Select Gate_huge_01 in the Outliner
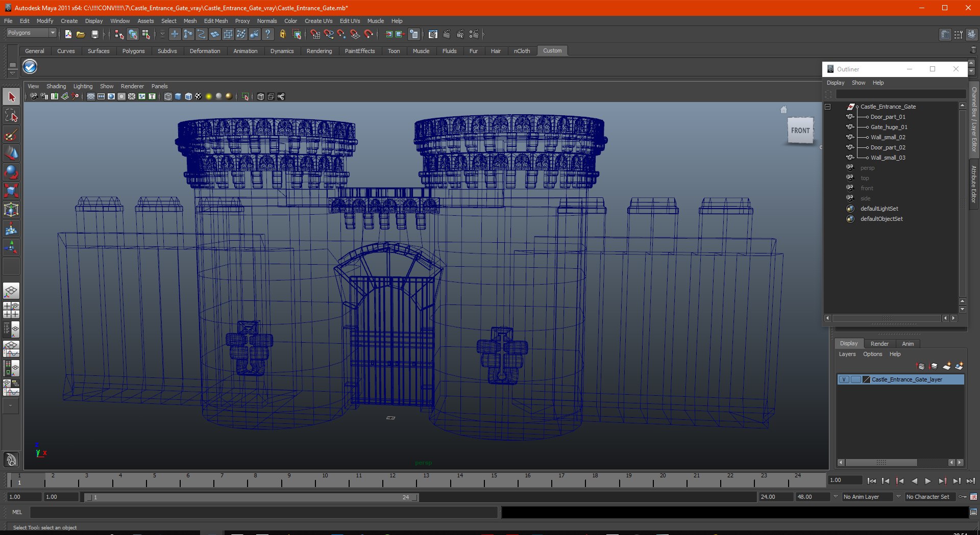 pos(889,127)
